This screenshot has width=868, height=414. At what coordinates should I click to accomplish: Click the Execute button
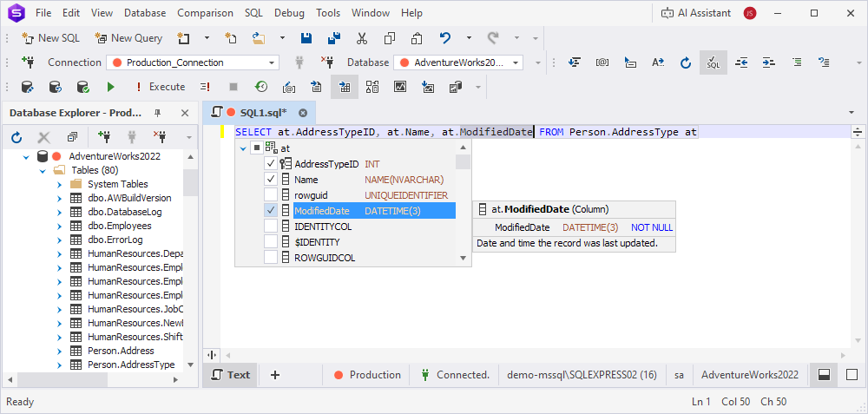(x=161, y=87)
